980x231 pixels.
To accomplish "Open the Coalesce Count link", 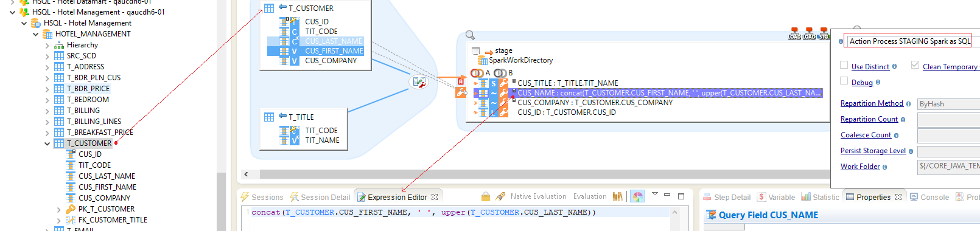I will 866,135.
